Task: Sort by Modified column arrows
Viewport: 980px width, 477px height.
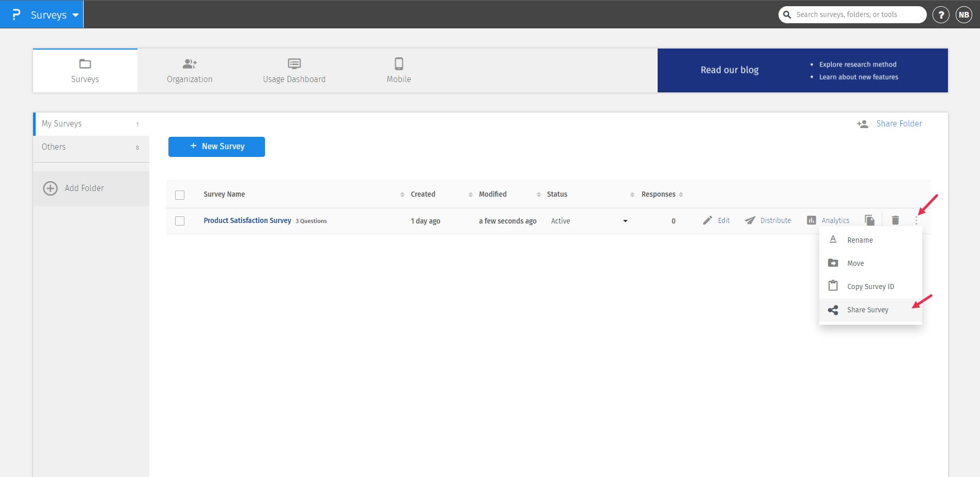Action: [x=538, y=195]
